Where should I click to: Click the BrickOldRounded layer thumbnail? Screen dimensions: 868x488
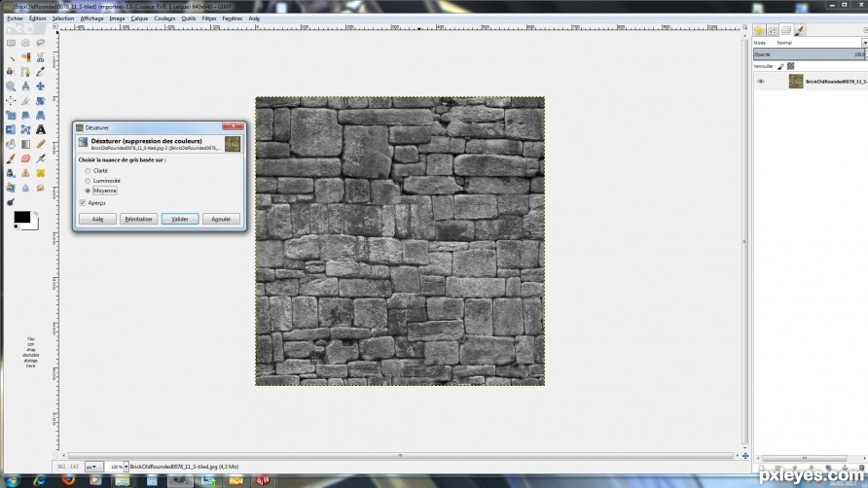[796, 82]
